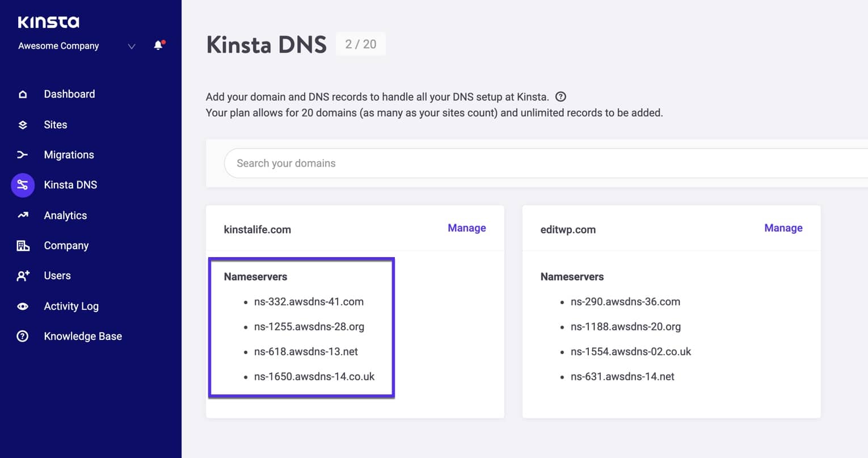Select Kinsta DNS in the sidebar menu
The height and width of the screenshot is (458, 868).
click(x=70, y=184)
